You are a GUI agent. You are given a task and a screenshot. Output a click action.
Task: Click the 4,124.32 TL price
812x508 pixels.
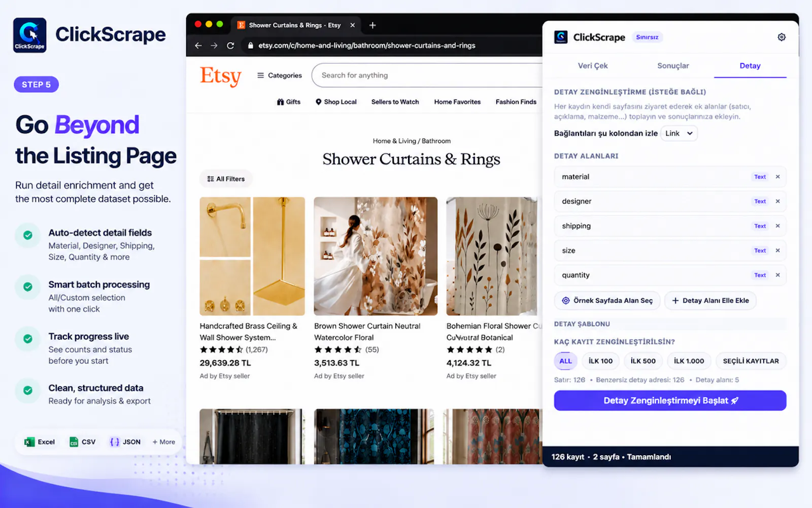pos(469,363)
